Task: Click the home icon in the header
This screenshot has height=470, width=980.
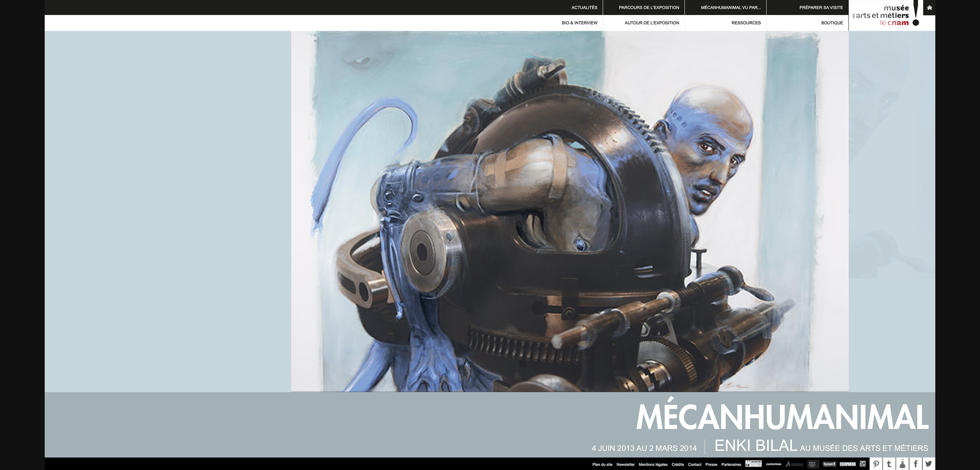Action: (x=929, y=7)
